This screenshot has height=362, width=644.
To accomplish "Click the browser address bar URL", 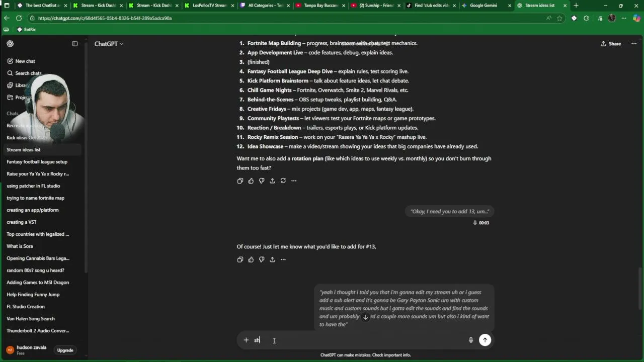I will pyautogui.click(x=105, y=18).
